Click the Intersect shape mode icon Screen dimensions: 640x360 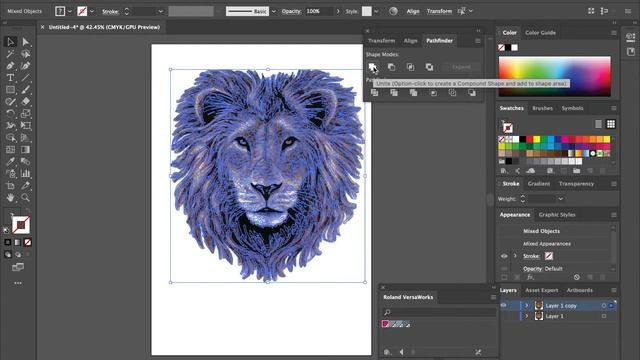click(410, 67)
